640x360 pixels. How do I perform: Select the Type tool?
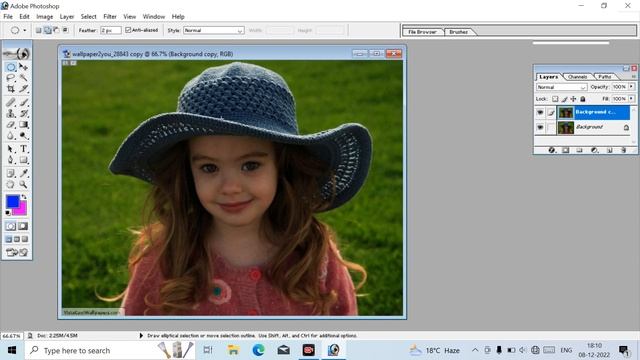click(23, 149)
